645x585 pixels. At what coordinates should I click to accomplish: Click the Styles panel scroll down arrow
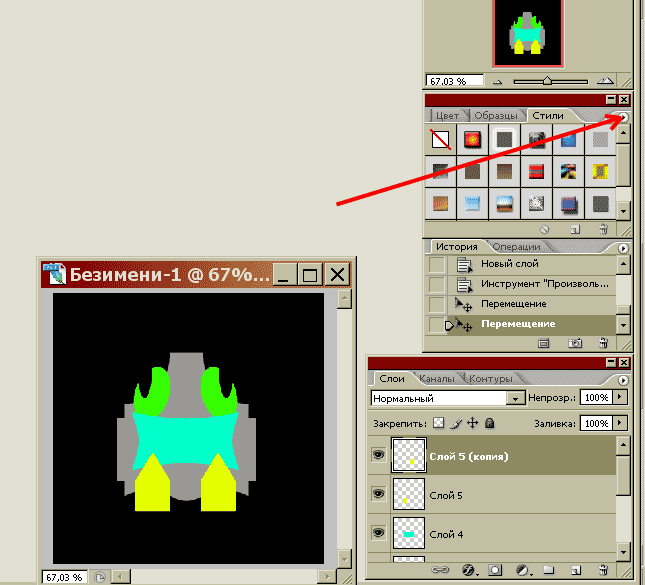623,211
